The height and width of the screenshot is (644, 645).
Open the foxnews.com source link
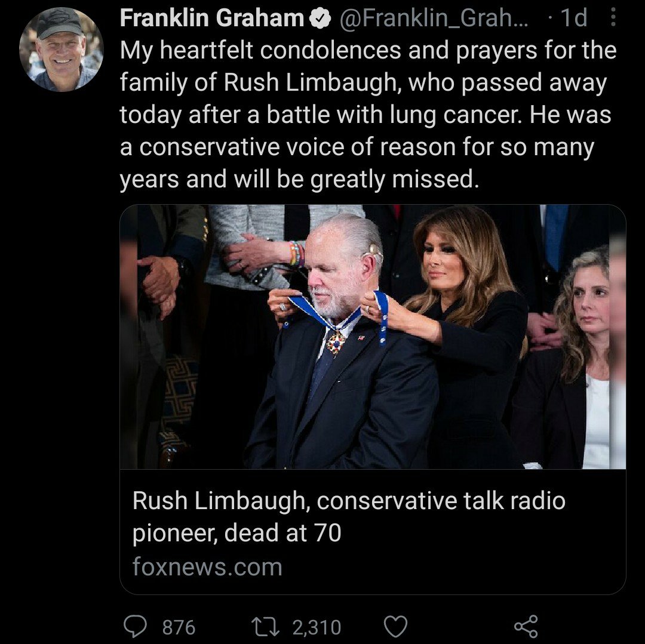pyautogui.click(x=207, y=567)
